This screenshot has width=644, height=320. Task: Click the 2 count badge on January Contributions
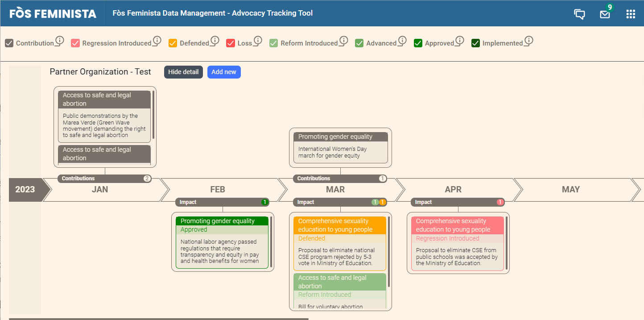147,179
